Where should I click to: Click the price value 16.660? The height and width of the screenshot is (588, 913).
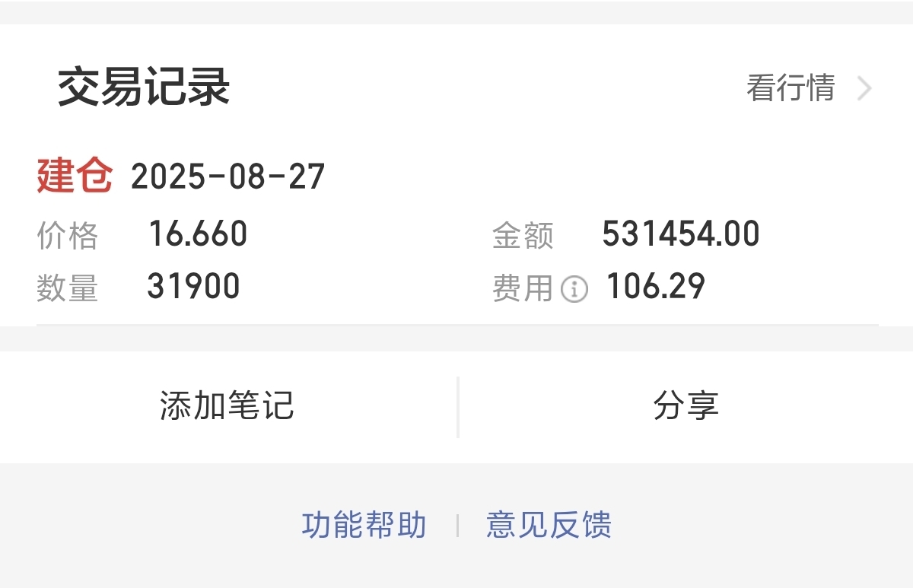(x=198, y=234)
